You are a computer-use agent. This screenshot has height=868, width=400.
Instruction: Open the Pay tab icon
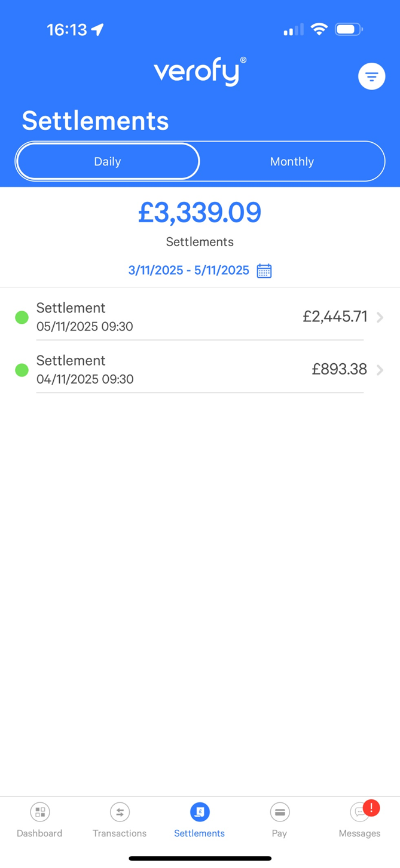[279, 812]
